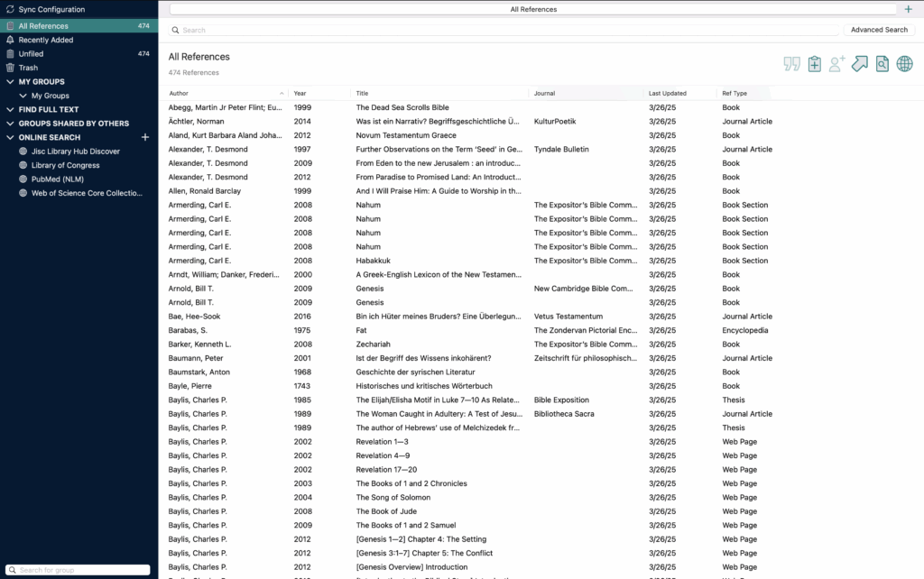
Task: Sort references by the Year column
Action: pos(300,93)
